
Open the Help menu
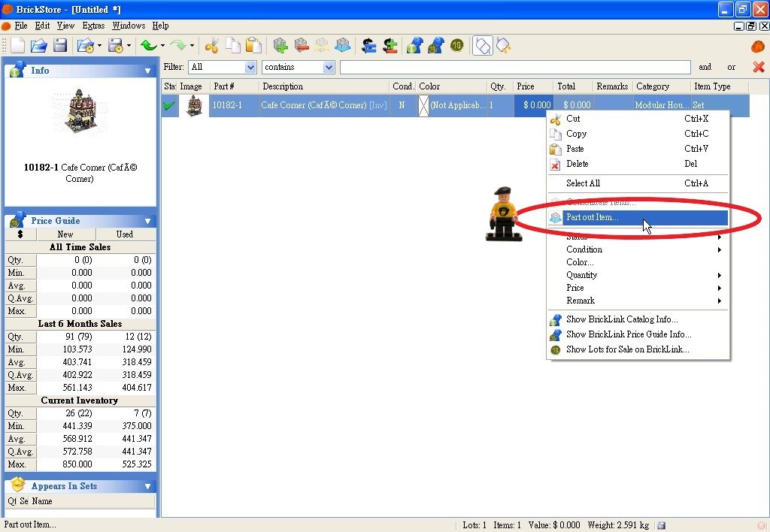coord(160,26)
